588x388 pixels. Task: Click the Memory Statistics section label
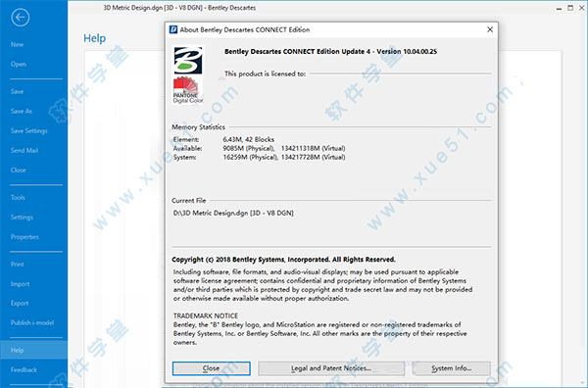198,127
